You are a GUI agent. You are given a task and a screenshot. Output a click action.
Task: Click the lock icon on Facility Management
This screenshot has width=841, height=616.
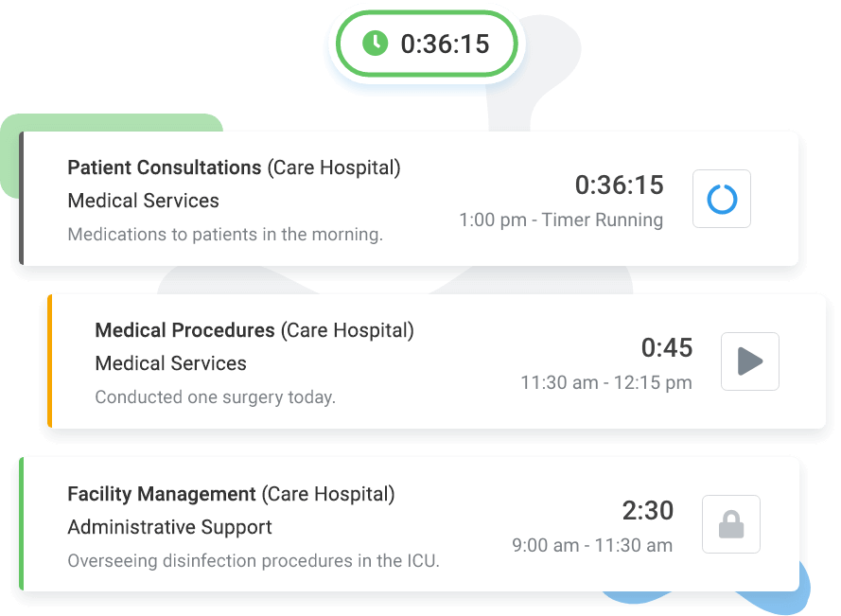pyautogui.click(x=731, y=524)
